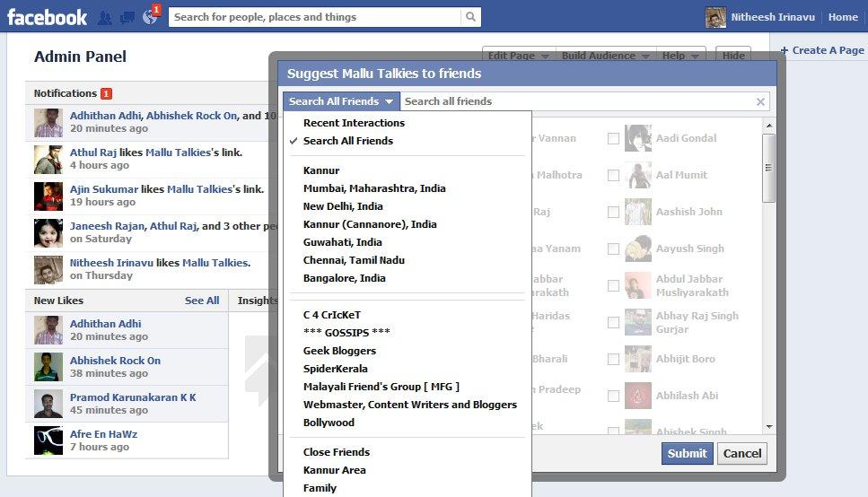This screenshot has height=497, width=868.
Task: Click the friends list scroll-down arrow
Action: (769, 427)
